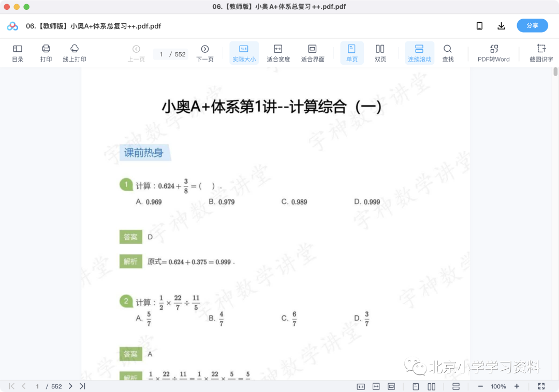Screen dimensions: 559x392
Task: Click single page icon in bottom bar
Action: [x=416, y=387]
